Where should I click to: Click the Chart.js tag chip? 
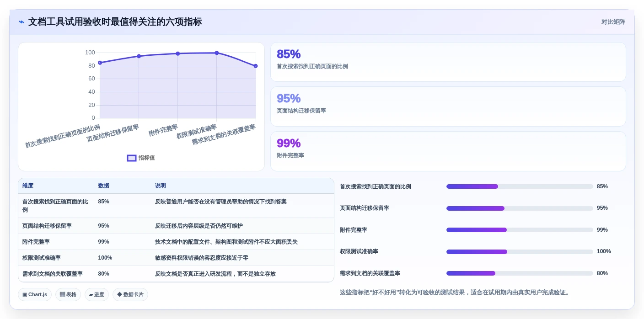[x=35, y=295]
